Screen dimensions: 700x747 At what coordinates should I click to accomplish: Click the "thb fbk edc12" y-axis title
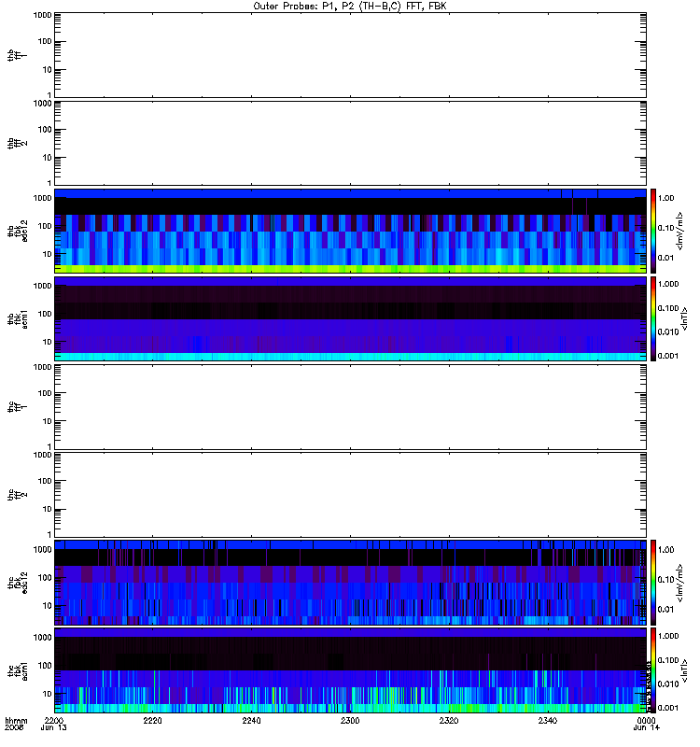point(17,231)
